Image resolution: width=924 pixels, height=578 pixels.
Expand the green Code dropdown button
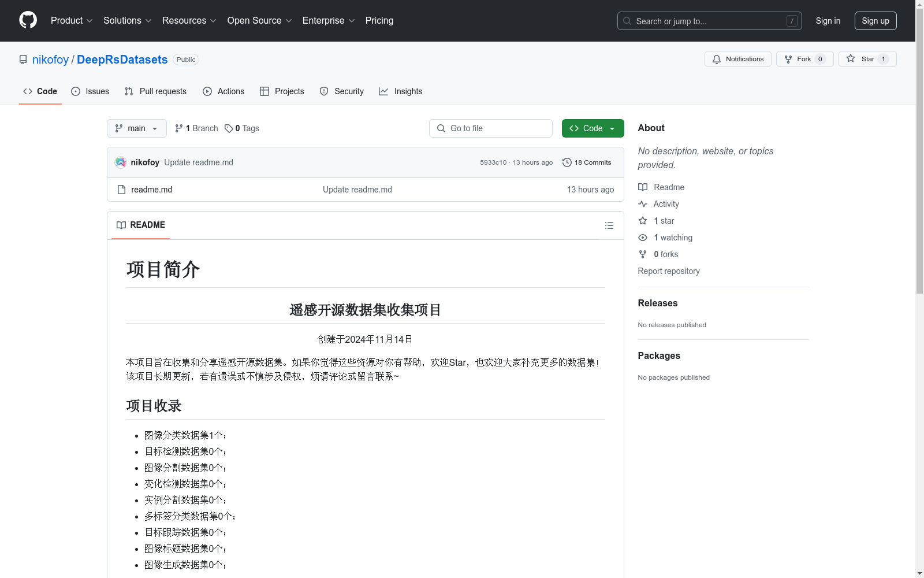593,128
